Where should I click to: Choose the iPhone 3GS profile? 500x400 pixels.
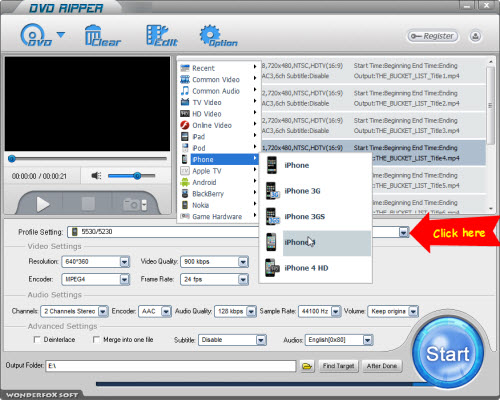click(x=315, y=216)
